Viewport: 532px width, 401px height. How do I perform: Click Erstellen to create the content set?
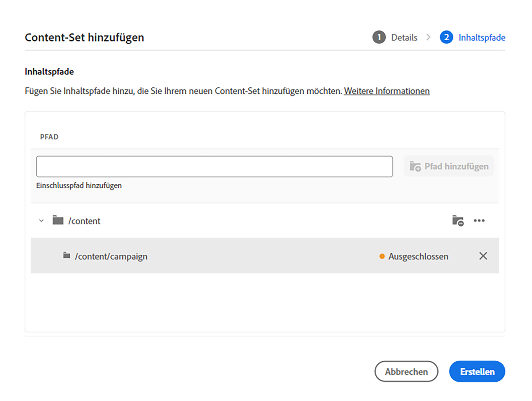click(477, 372)
